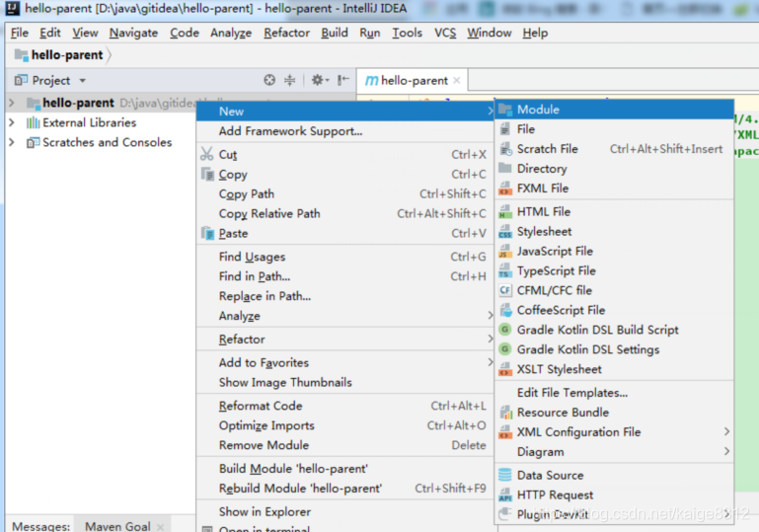Expand the hello-parent tree node
Image resolution: width=759 pixels, height=532 pixels.
coord(12,103)
